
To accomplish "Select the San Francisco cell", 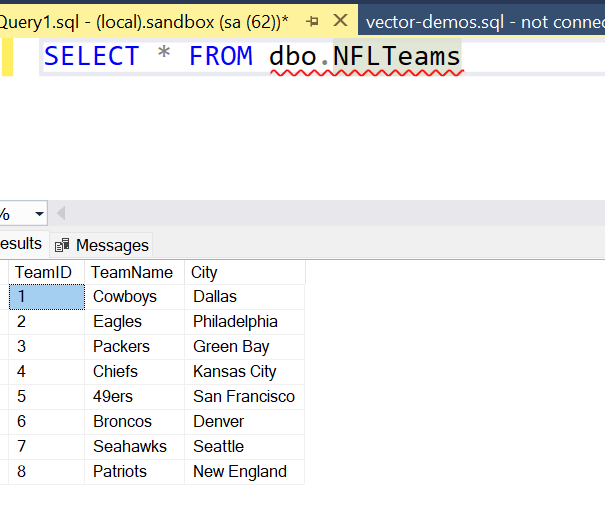I will click(x=245, y=397).
